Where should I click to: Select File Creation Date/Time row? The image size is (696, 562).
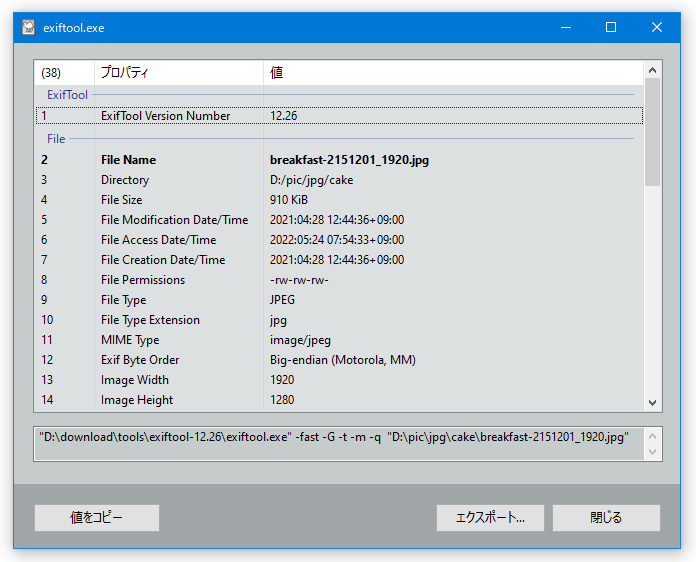pos(339,260)
